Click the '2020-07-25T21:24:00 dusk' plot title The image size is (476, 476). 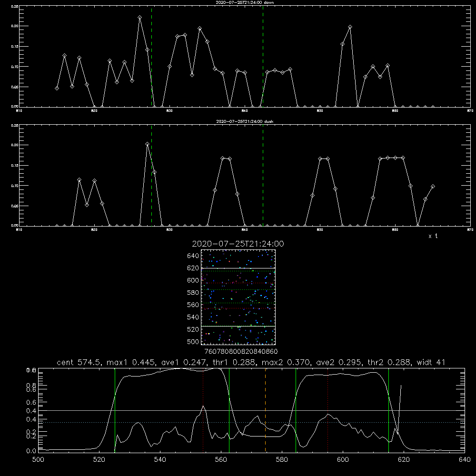245,121
